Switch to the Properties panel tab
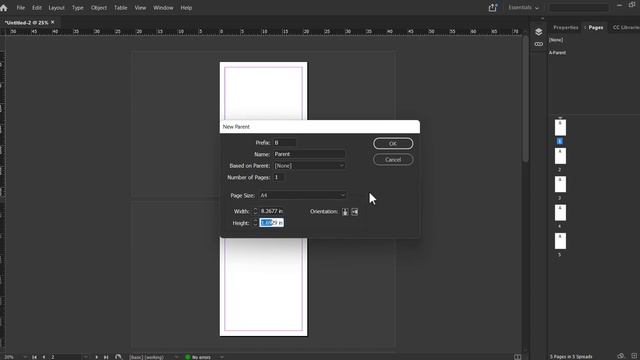The height and width of the screenshot is (360, 640). (x=566, y=27)
